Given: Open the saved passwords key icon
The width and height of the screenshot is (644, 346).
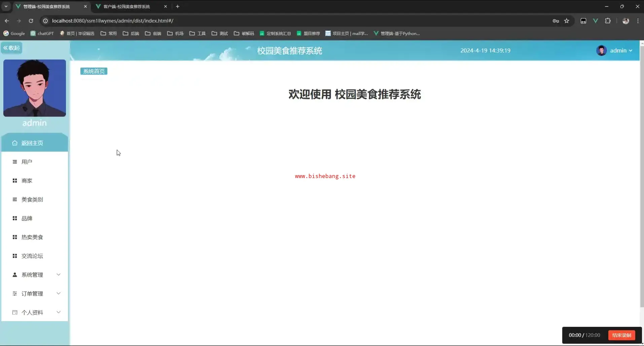Looking at the screenshot, I should (556, 21).
